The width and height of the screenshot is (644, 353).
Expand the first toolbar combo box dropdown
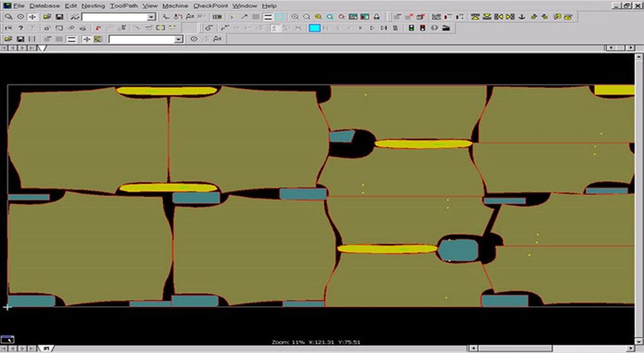151,17
